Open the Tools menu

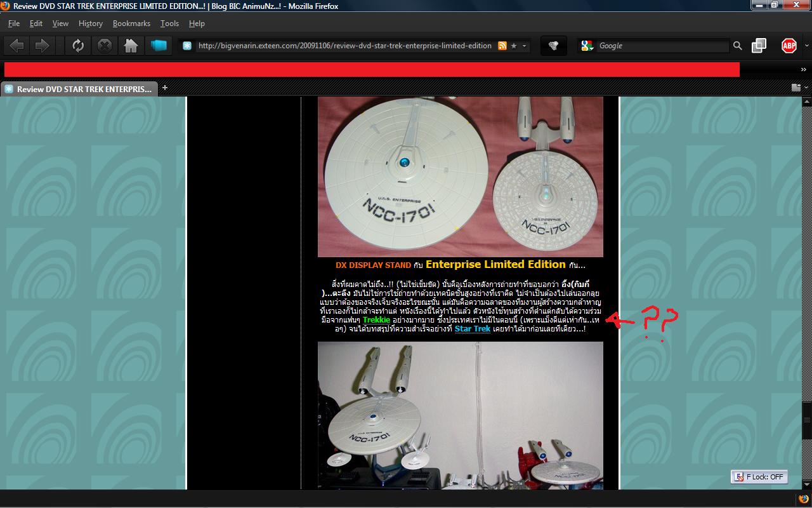click(169, 23)
